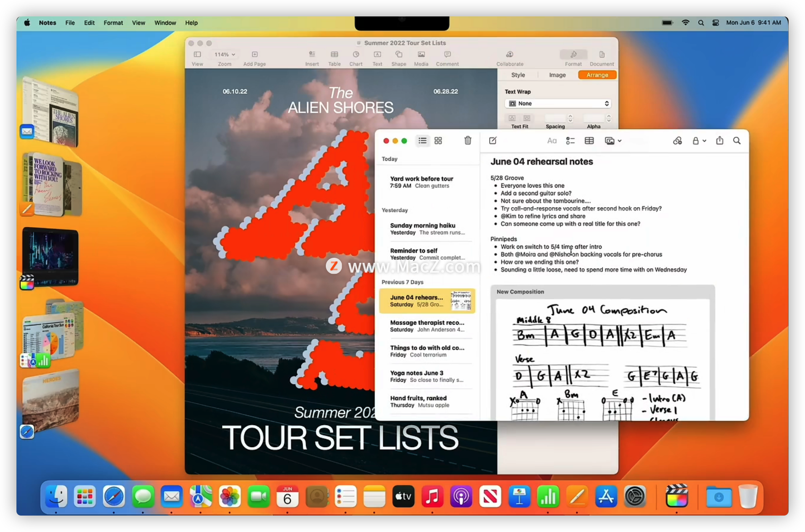
Task: Insert a Table from Pages toolbar
Action: pos(335,58)
